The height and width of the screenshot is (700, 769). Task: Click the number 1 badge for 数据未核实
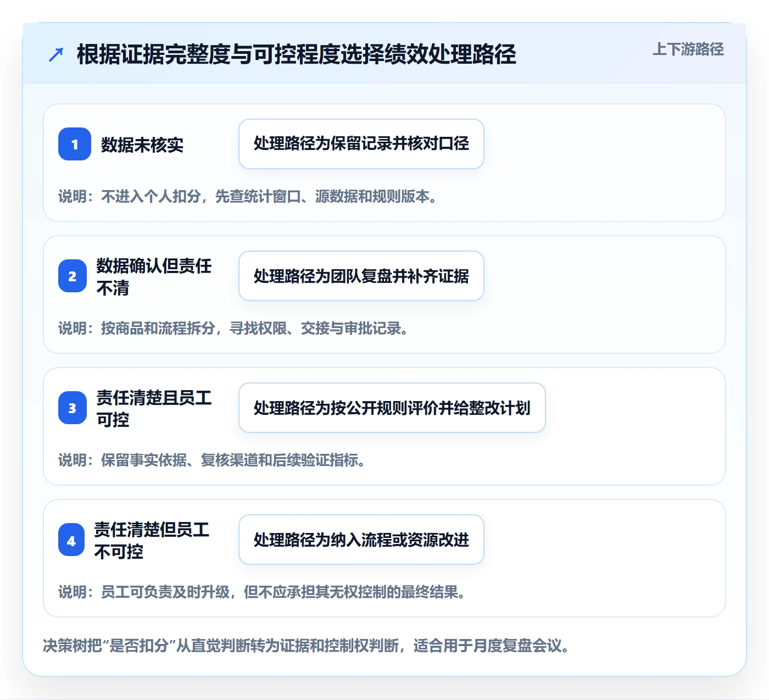(x=75, y=144)
